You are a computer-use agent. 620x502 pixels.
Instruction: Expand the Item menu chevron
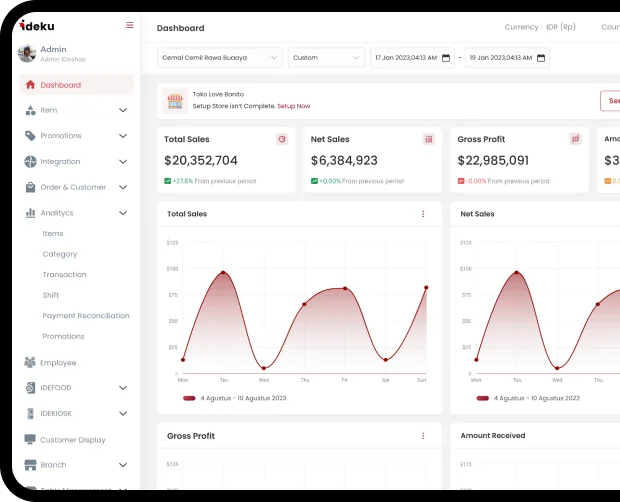coord(123,110)
